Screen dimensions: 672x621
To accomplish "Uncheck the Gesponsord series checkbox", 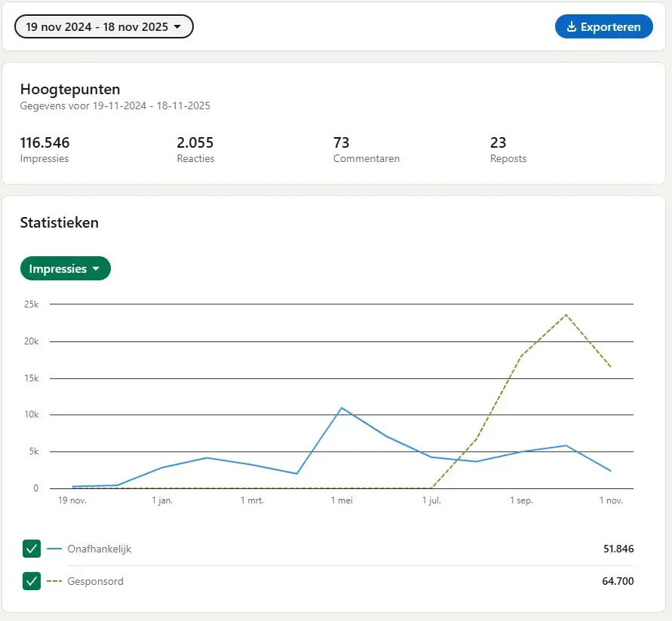I will (32, 581).
